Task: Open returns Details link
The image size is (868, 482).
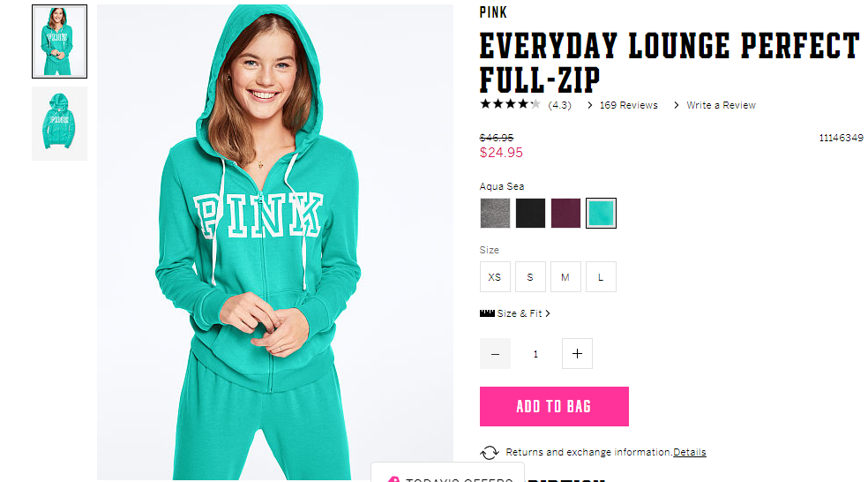Action: point(690,452)
